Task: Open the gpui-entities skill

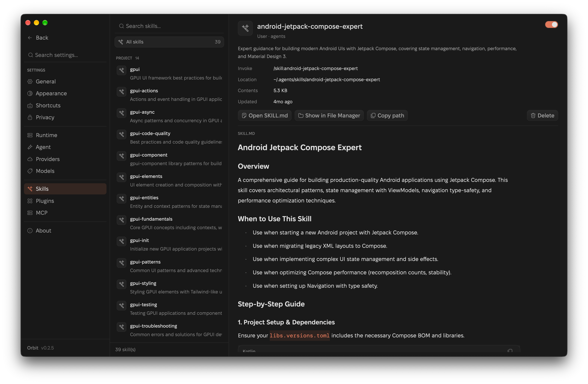Action: tap(169, 202)
